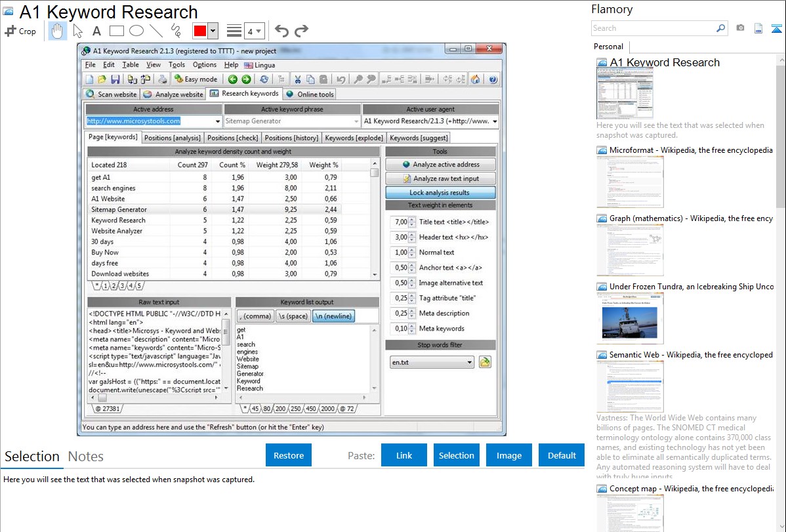
Task: Open the Table menu
Action: [131, 65]
